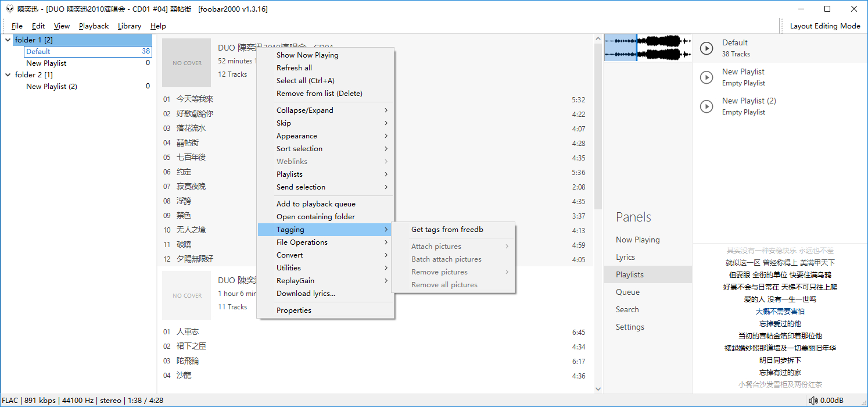This screenshot has width=868, height=407.
Task: Open the Collapse/Expand submenu
Action: coord(325,110)
